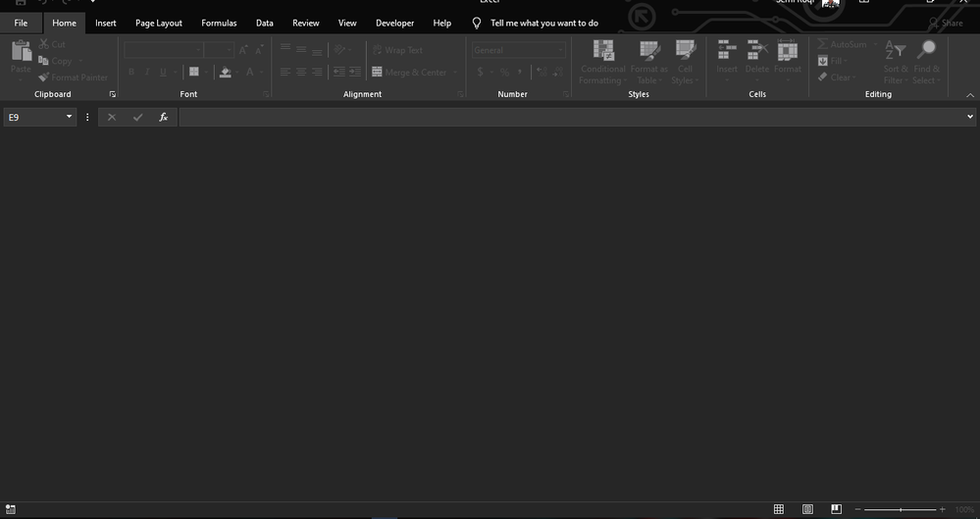980x519 pixels.
Task: Click the Cut scissors icon
Action: [44, 44]
